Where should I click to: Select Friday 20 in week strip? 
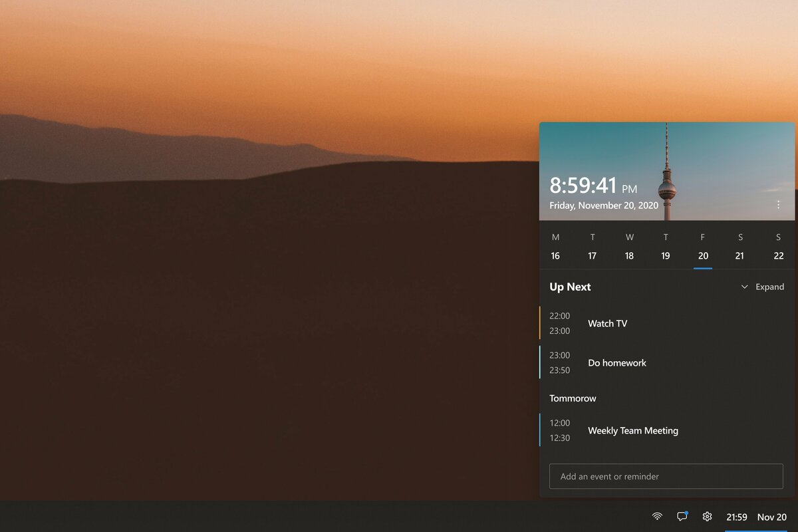click(x=703, y=247)
